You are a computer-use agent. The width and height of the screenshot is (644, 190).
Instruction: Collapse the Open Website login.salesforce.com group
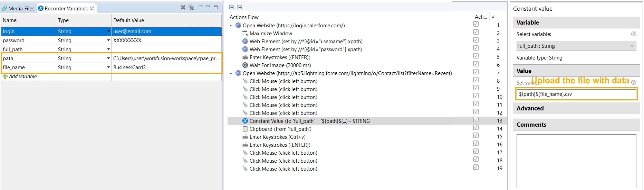[x=231, y=25]
